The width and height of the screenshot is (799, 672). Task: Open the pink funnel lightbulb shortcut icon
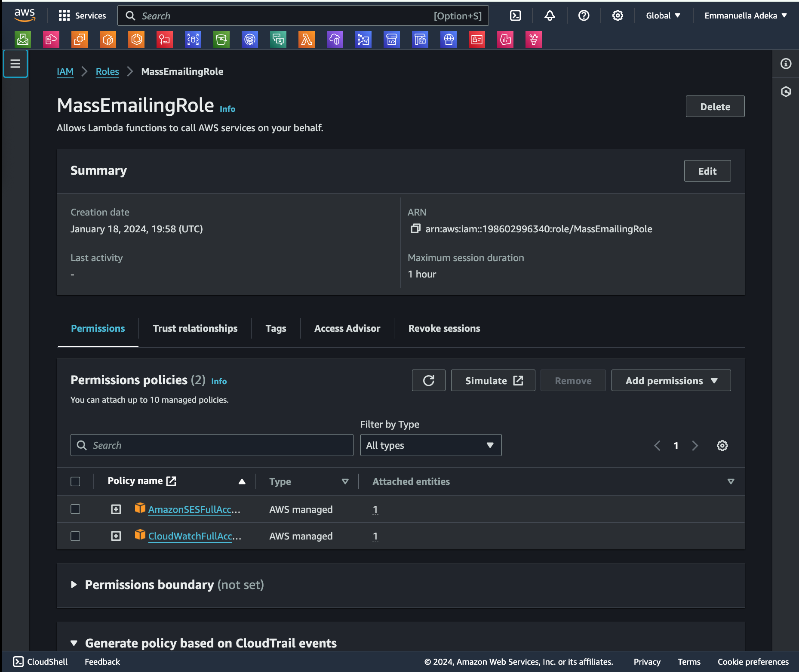tap(534, 40)
